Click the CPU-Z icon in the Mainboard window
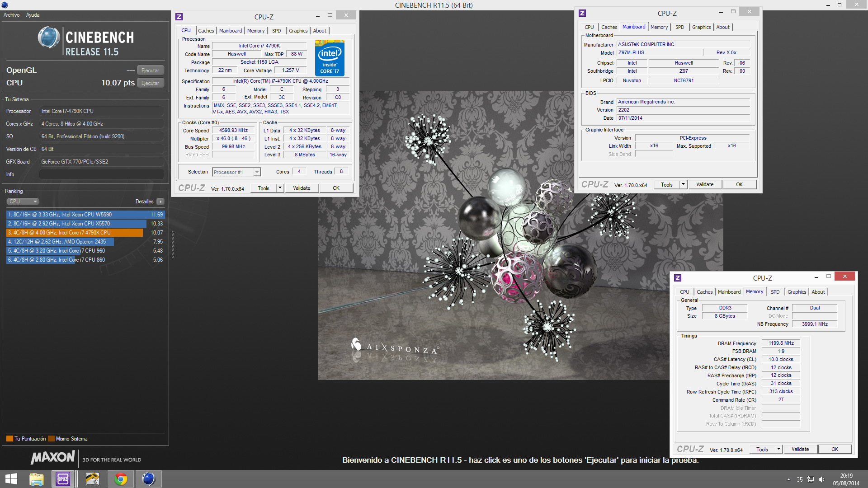 (x=582, y=13)
